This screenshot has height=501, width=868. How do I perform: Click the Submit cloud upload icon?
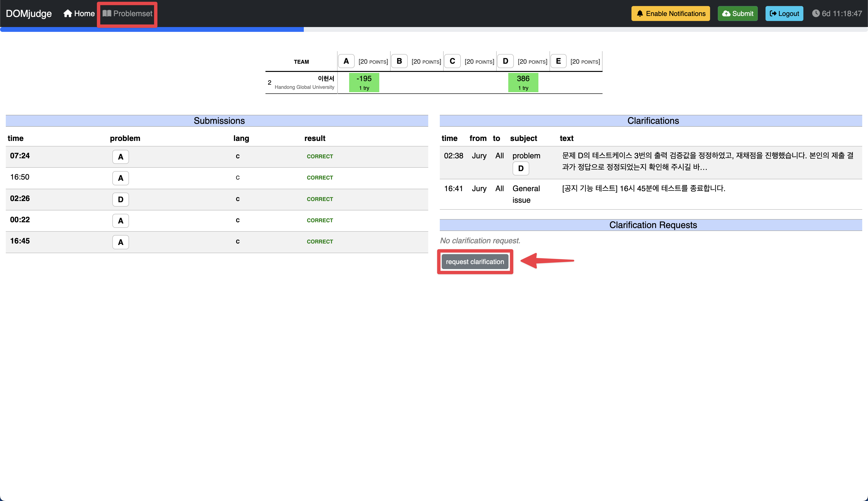pyautogui.click(x=726, y=14)
